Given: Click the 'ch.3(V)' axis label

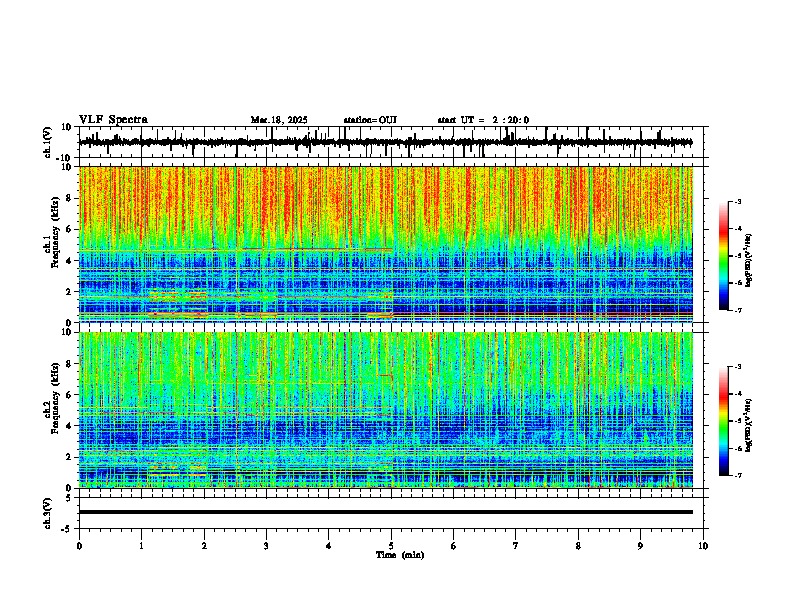Looking at the screenshot, I should point(48,514).
